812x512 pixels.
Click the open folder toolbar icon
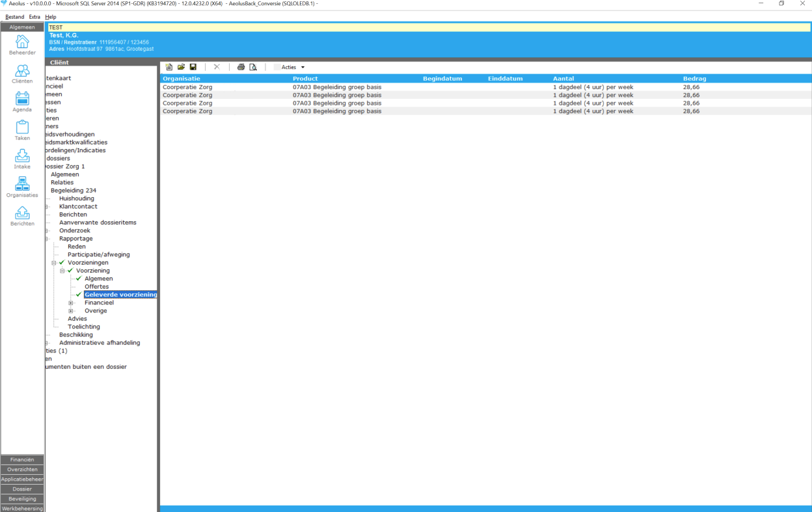(182, 67)
